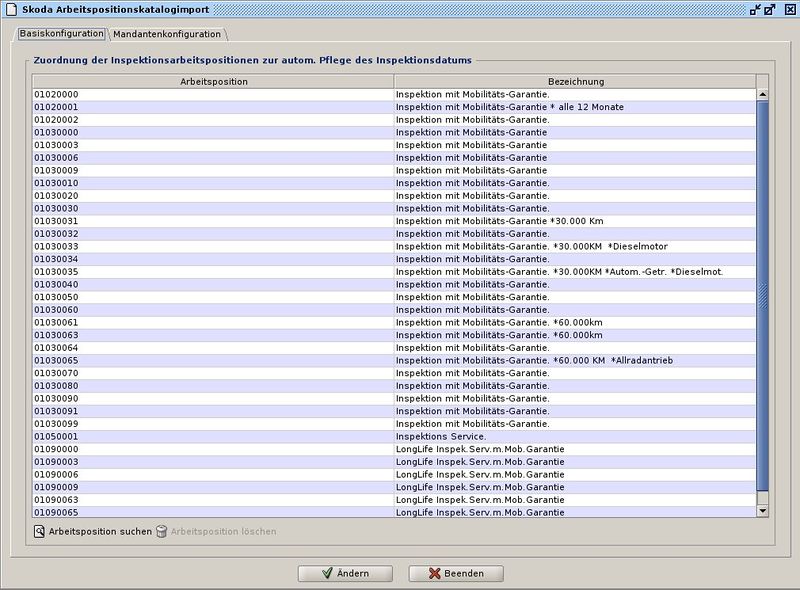This screenshot has width=800, height=590.
Task: Sort by the Bezeichnung column header
Action: coord(575,82)
